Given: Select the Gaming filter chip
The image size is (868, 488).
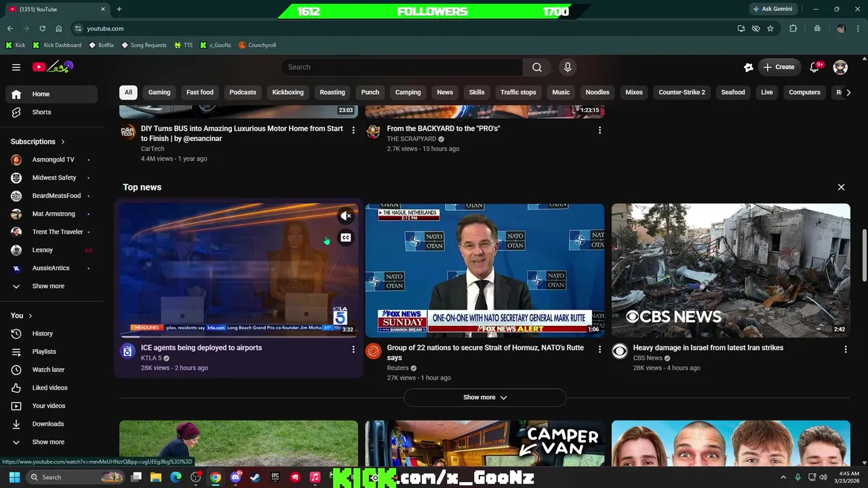Looking at the screenshot, I should (x=159, y=92).
